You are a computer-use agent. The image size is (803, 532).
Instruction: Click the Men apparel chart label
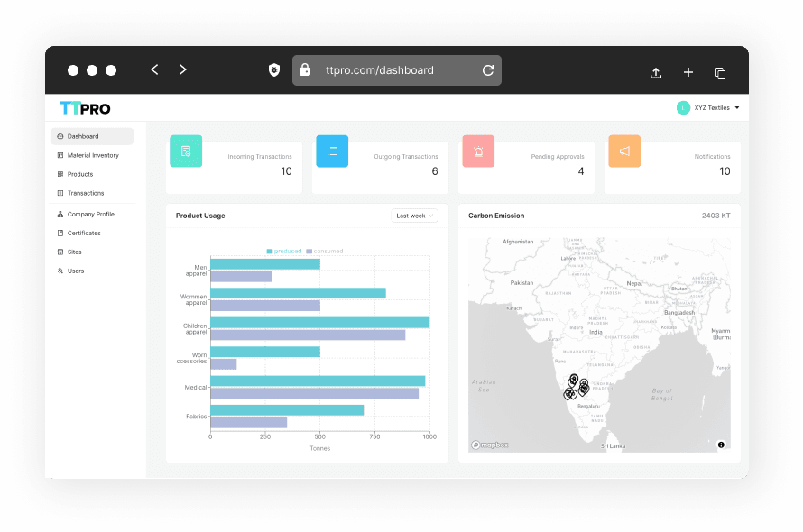click(x=196, y=271)
